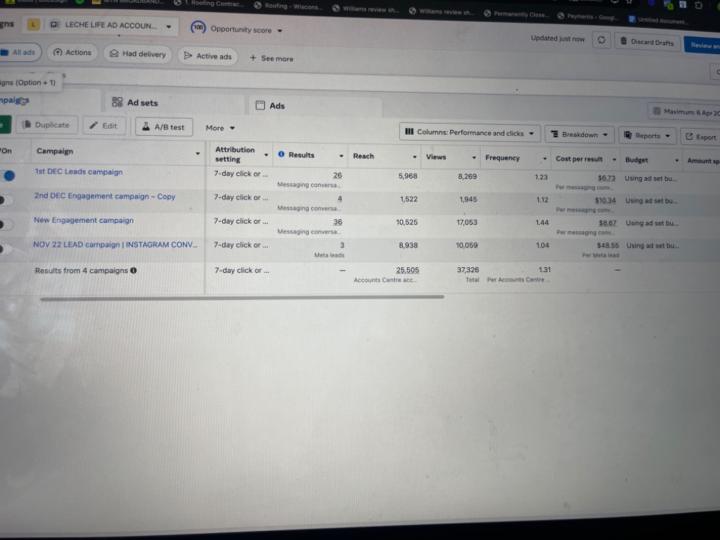Click the refresh icon beside Updated just now
The image size is (720, 540).
(601, 40)
